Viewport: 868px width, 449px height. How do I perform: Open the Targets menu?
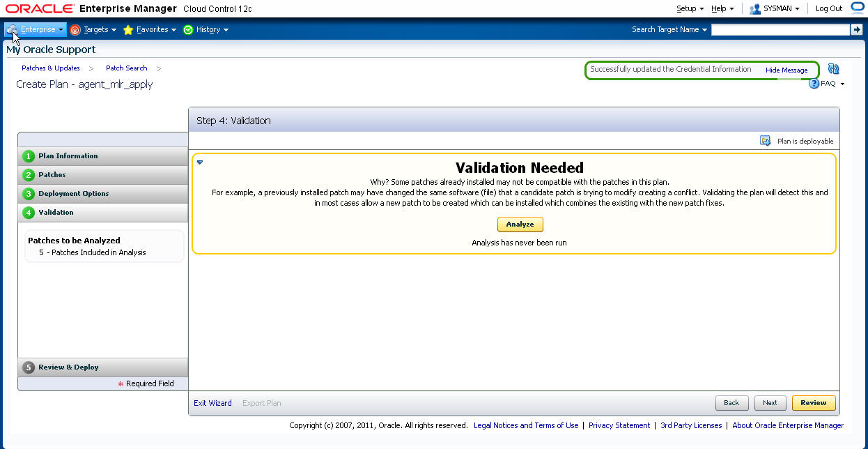(x=93, y=29)
